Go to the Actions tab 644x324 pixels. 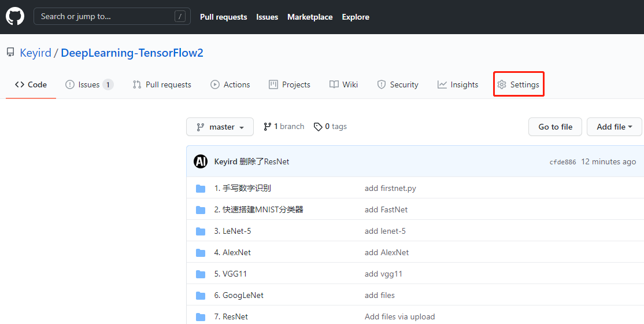(230, 84)
